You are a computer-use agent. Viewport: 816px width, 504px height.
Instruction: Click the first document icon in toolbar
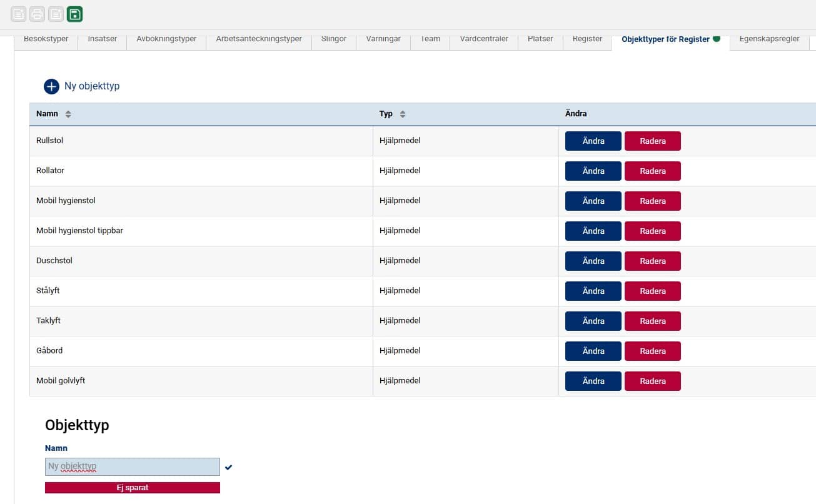(x=19, y=14)
